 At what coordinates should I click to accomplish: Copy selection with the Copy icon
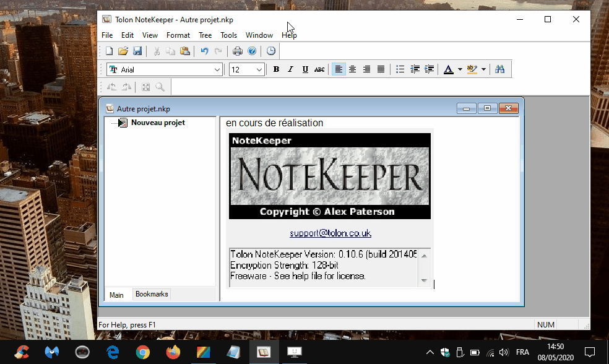click(170, 51)
